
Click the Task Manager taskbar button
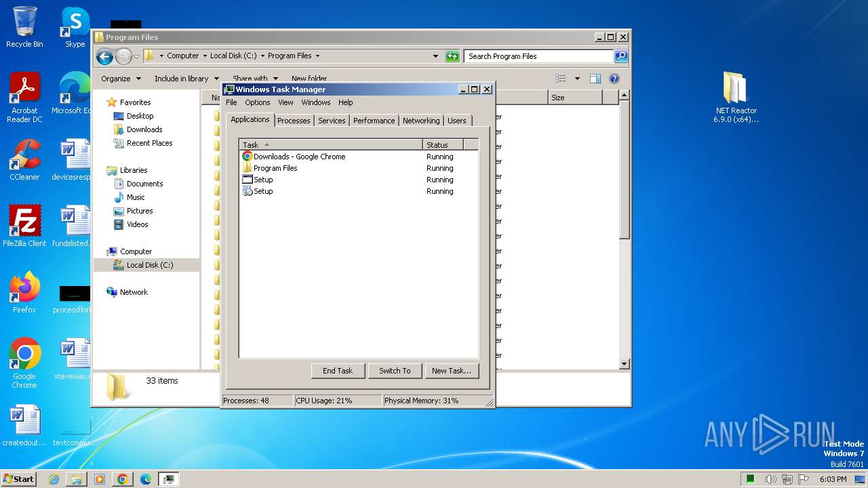[x=169, y=479]
